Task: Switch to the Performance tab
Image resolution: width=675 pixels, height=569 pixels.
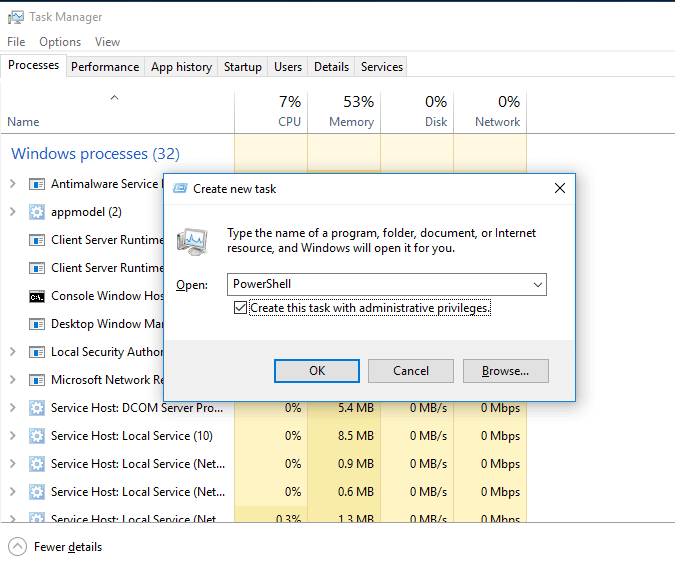Action: pyautogui.click(x=105, y=67)
